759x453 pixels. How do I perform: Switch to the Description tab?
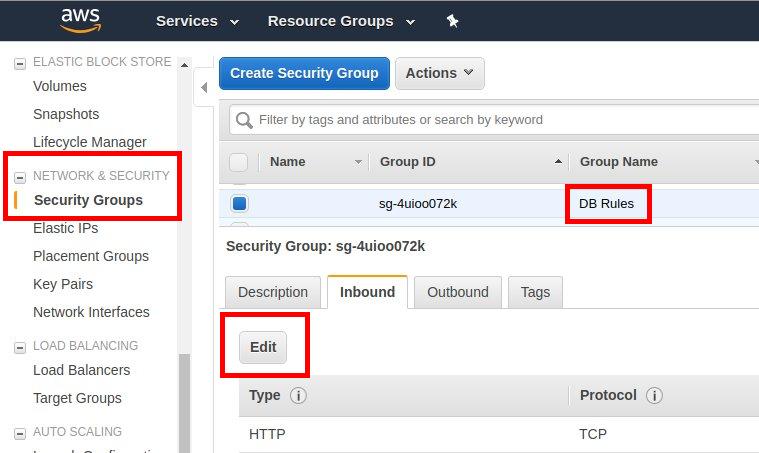(273, 292)
